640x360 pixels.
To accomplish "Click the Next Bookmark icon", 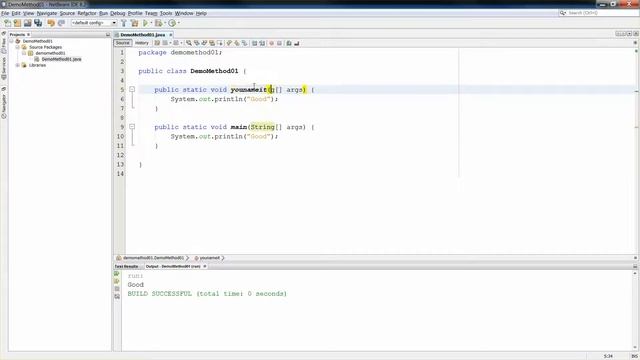I will click(x=237, y=43).
